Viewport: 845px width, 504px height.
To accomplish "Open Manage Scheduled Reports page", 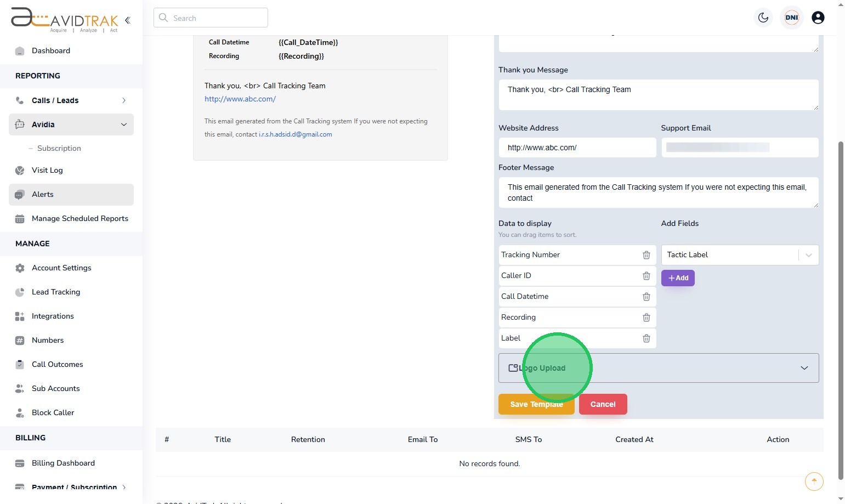I will point(80,218).
